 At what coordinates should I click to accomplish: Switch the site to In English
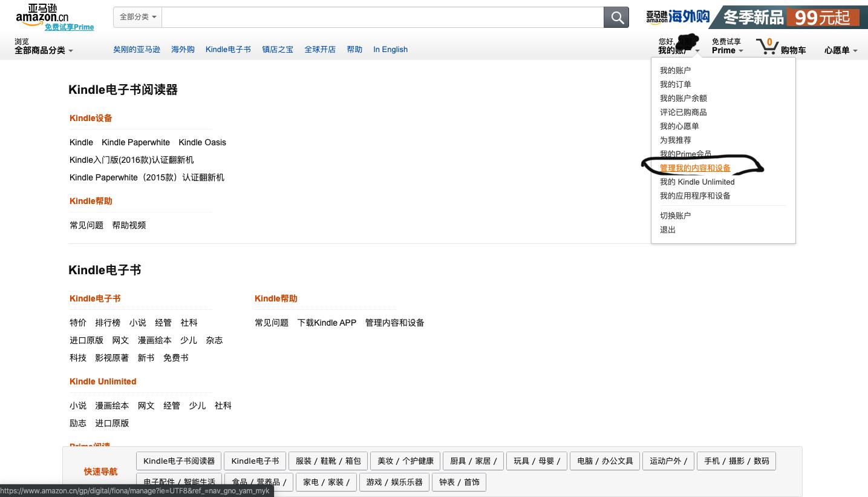pos(390,50)
